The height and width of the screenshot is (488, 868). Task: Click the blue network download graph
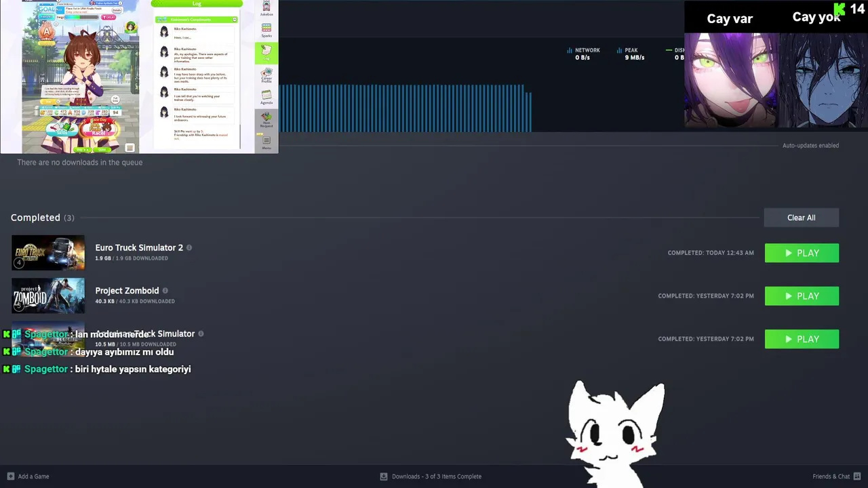click(x=406, y=108)
